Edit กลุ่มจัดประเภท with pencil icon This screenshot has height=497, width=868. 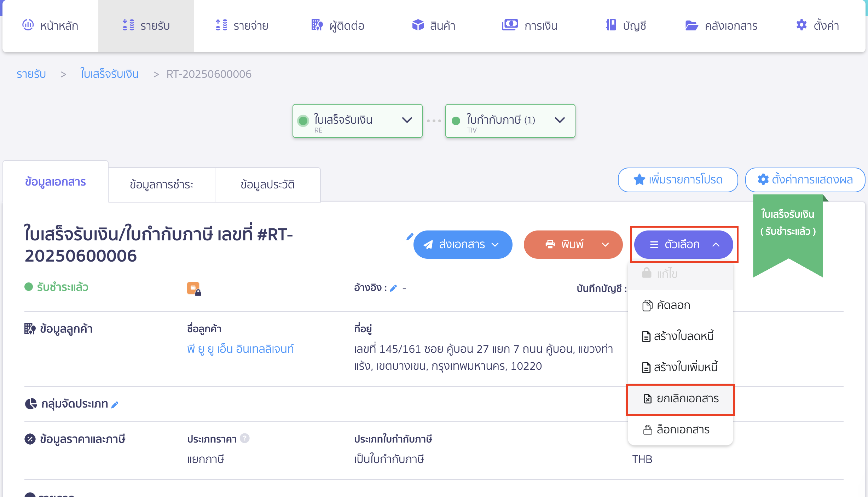115,405
